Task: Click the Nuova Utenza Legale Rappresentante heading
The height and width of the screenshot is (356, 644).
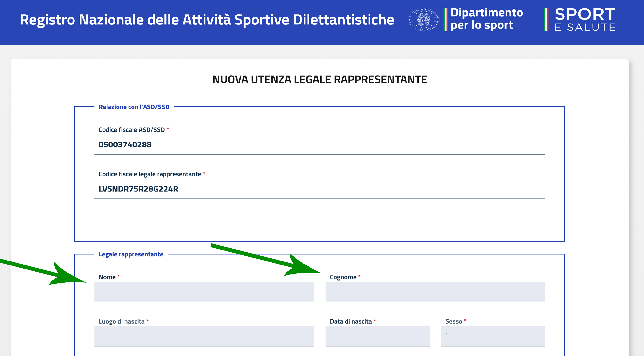Action: pyautogui.click(x=320, y=80)
